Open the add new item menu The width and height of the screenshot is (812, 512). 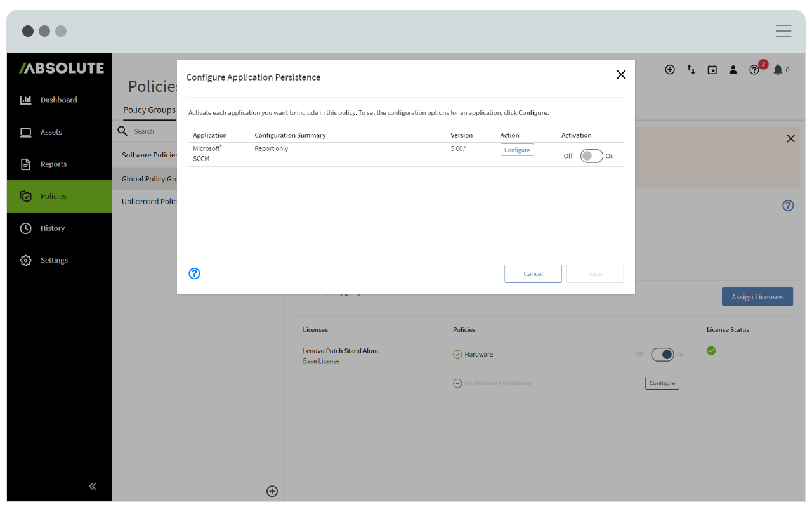coord(670,70)
